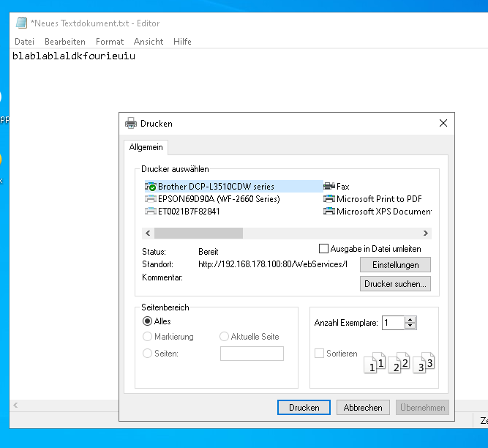Viewport: 488px width, 448px height.
Task: Click the Abbrechen button
Action: 363,408
